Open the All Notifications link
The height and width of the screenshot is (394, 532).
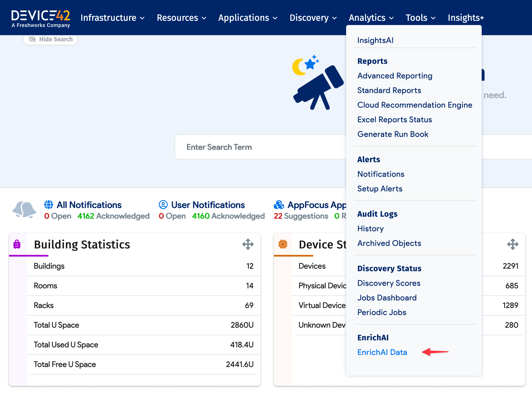click(89, 205)
